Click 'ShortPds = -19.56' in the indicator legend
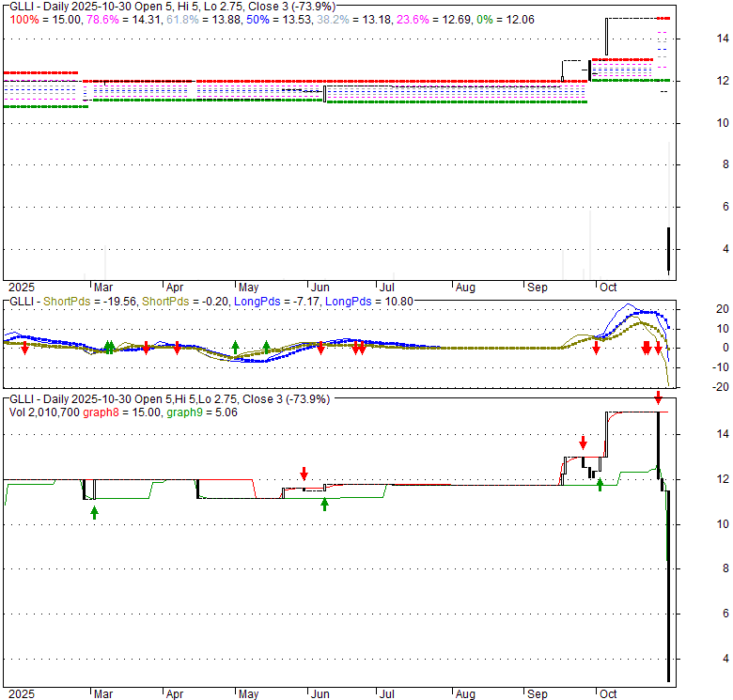The height and width of the screenshot is (700, 733). tap(90, 302)
